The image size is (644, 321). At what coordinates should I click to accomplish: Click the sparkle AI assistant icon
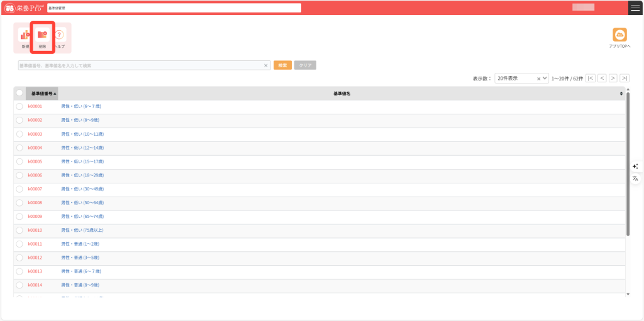point(635,166)
